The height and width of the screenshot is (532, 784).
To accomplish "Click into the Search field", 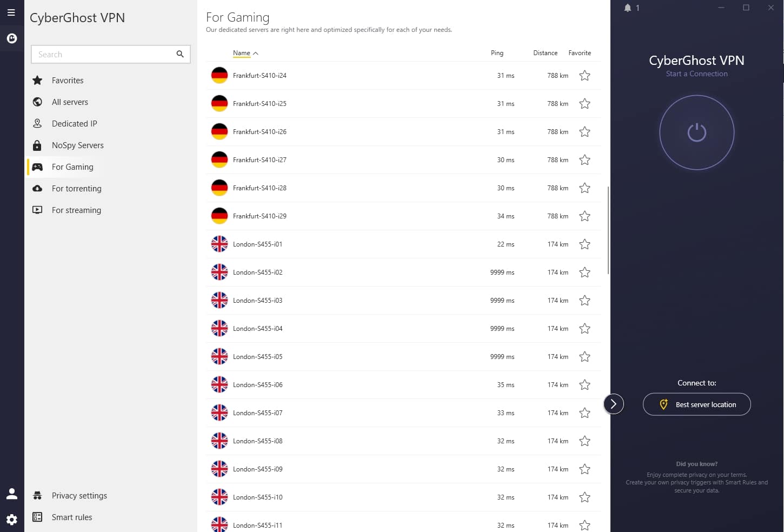I will (x=103, y=54).
